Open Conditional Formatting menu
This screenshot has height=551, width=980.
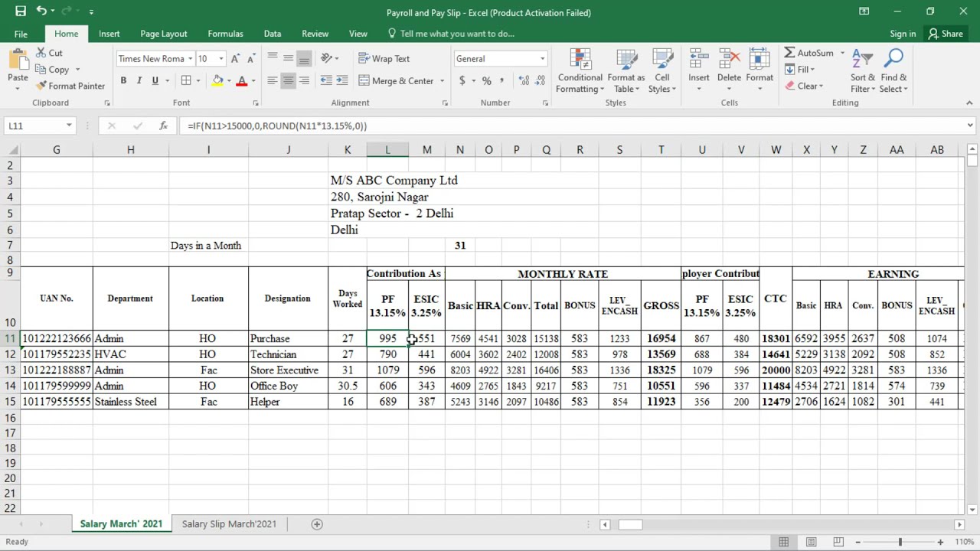click(580, 71)
